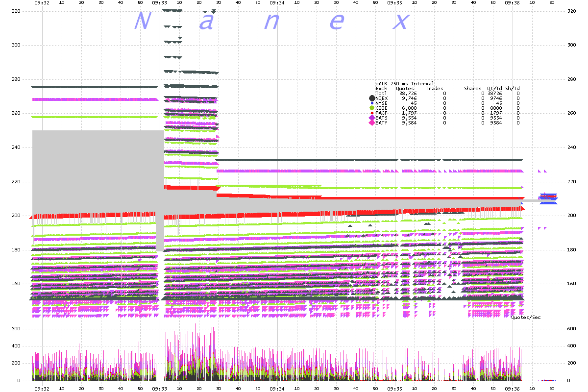
Task: Click the "600" label on the left Quotes/Sec axis
Action: coord(15,329)
